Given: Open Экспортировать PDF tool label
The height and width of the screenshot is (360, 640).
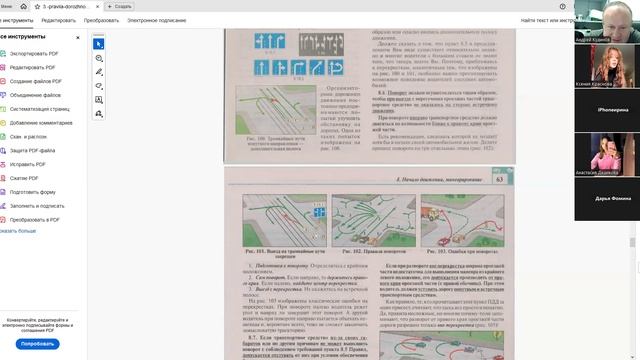Looking at the screenshot, I should (x=34, y=53).
